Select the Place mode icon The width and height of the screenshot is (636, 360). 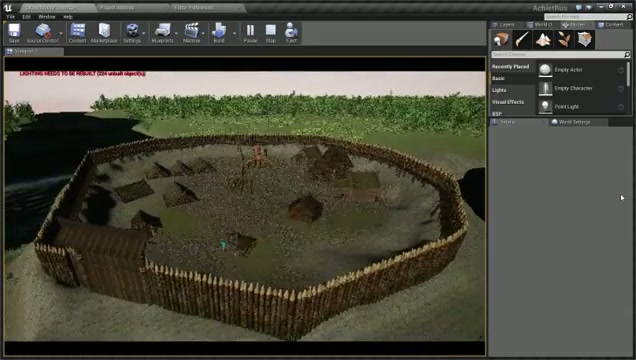501,39
